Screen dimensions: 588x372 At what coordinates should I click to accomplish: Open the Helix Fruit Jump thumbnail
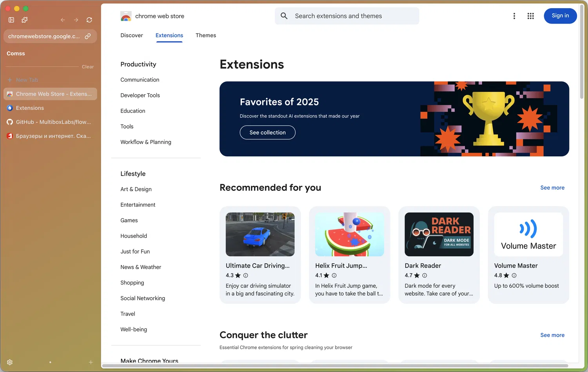pos(350,234)
